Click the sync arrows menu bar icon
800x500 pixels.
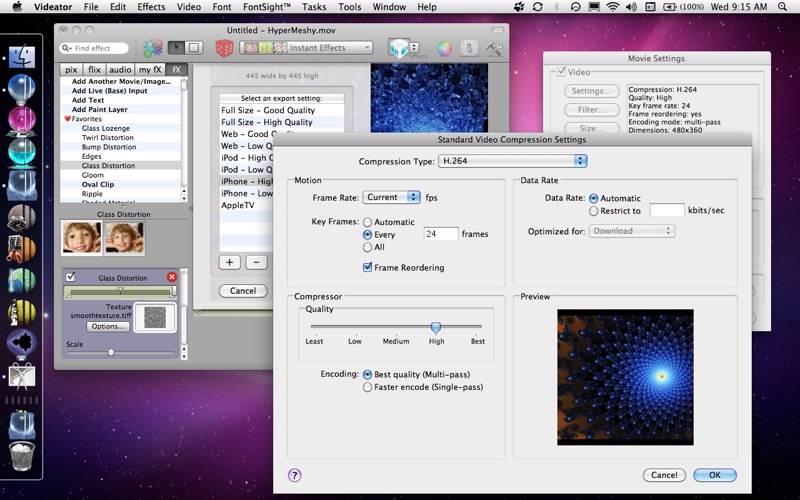coord(537,7)
